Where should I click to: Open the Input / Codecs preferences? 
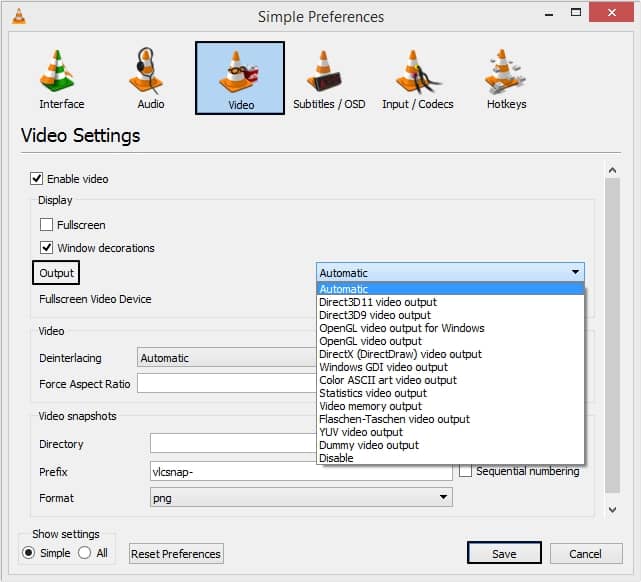point(418,79)
